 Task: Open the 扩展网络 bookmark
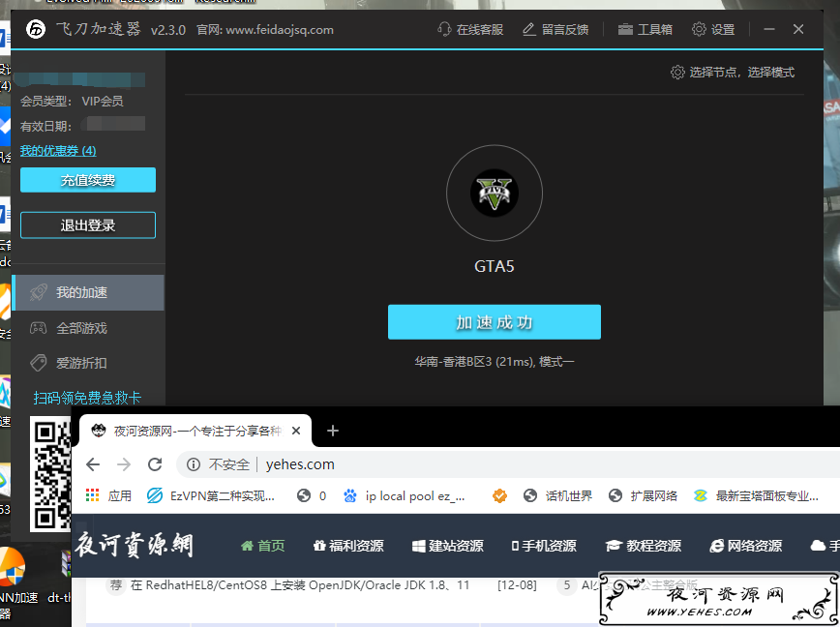pos(643,495)
